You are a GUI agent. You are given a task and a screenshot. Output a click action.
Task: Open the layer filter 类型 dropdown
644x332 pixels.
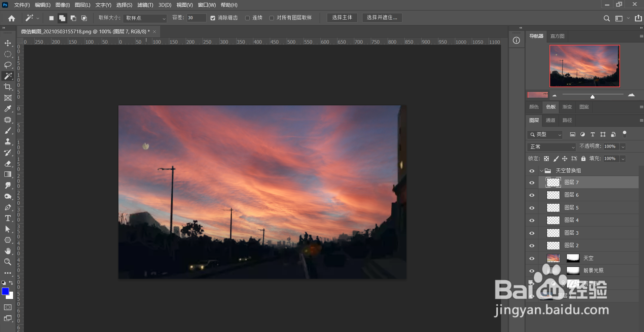pos(545,135)
